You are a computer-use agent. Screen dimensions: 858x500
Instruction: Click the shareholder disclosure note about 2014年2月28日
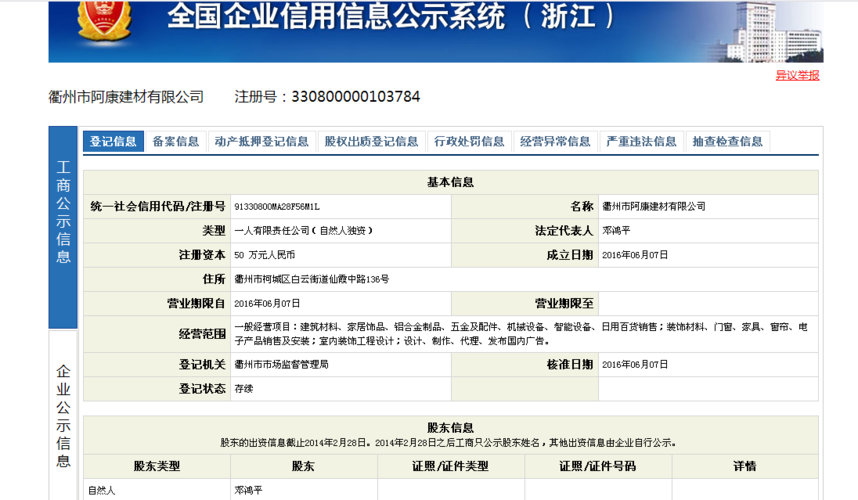(448, 443)
